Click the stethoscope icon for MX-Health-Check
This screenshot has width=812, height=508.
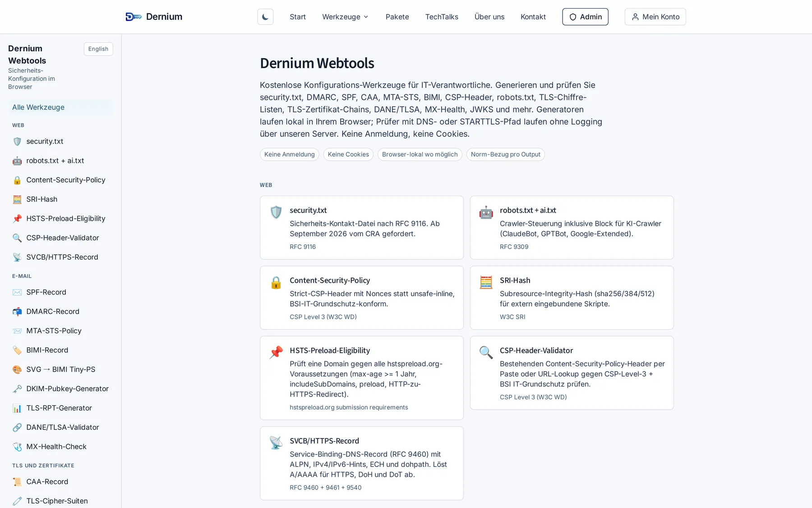coord(17,447)
